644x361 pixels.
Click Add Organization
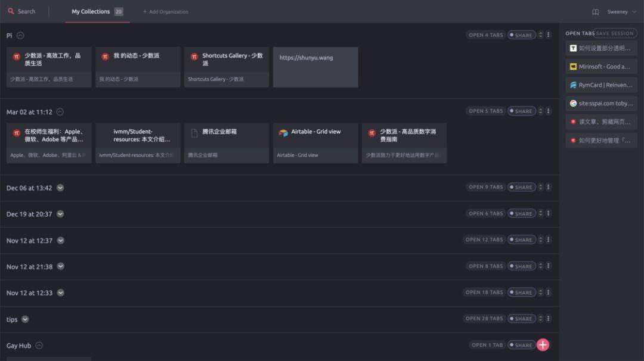(165, 12)
